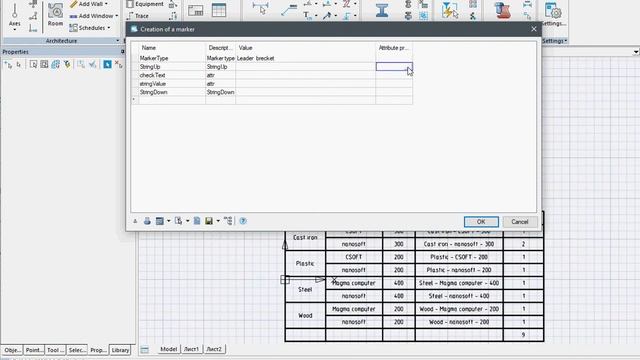Click the blue I-beam profile icon
640x360 pixels.
point(382,10)
